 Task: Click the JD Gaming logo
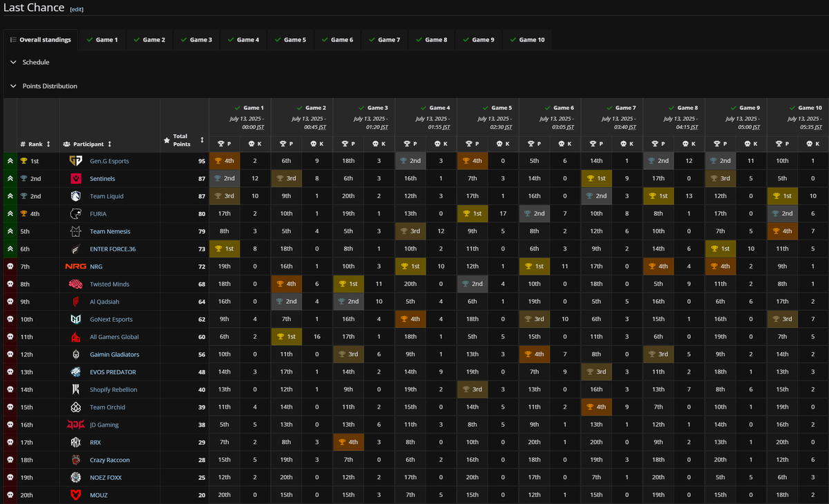(75, 425)
